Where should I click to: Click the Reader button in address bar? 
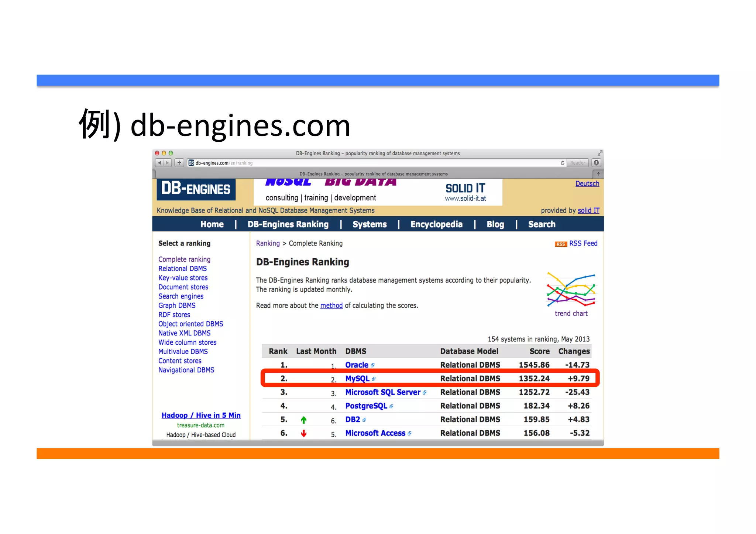[x=577, y=163]
